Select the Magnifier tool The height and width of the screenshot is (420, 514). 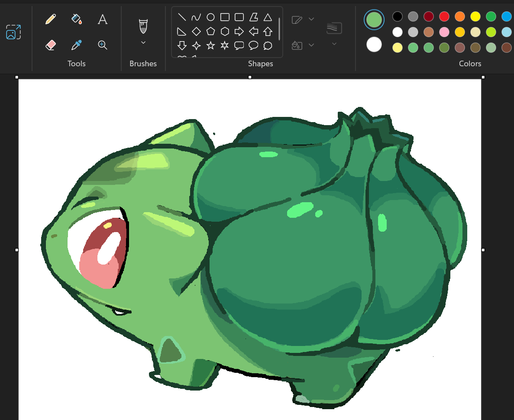click(102, 45)
